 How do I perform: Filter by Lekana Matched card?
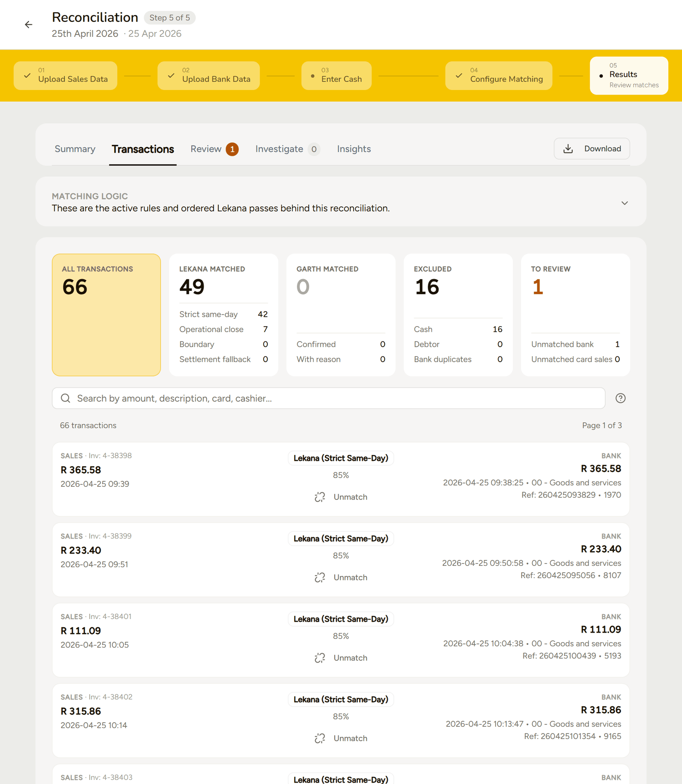[224, 315]
